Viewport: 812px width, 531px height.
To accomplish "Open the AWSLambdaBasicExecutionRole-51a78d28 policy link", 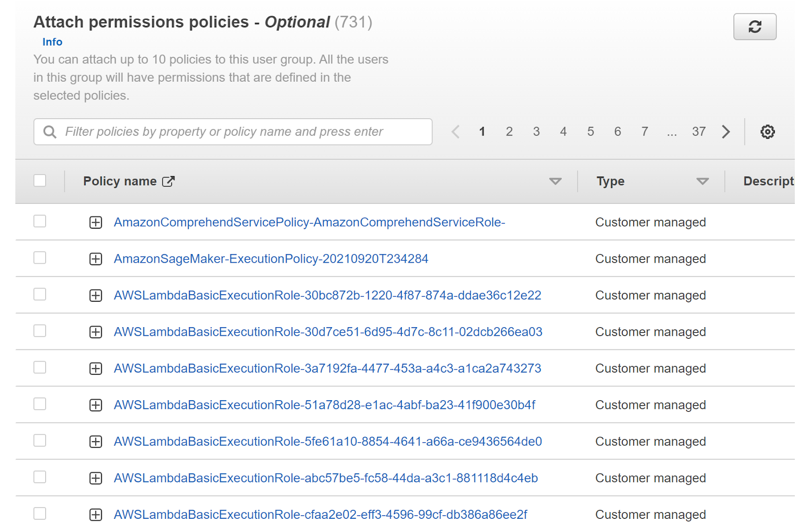I will pyautogui.click(x=324, y=405).
